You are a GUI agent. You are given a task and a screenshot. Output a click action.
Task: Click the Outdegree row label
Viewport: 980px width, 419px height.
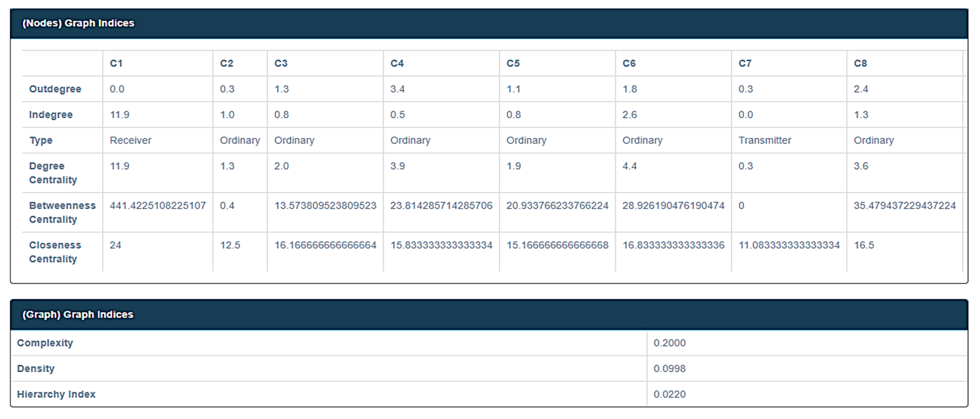click(x=55, y=89)
